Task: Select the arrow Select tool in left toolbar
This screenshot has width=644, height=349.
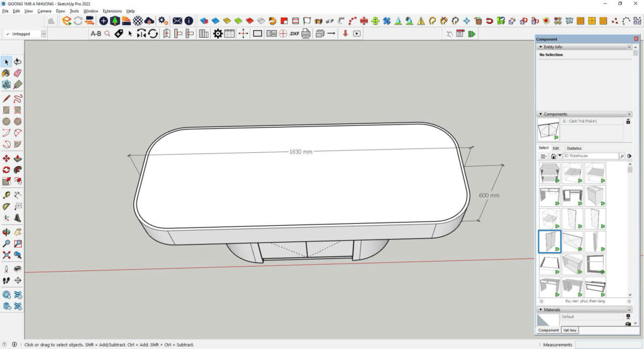Action: [6, 62]
